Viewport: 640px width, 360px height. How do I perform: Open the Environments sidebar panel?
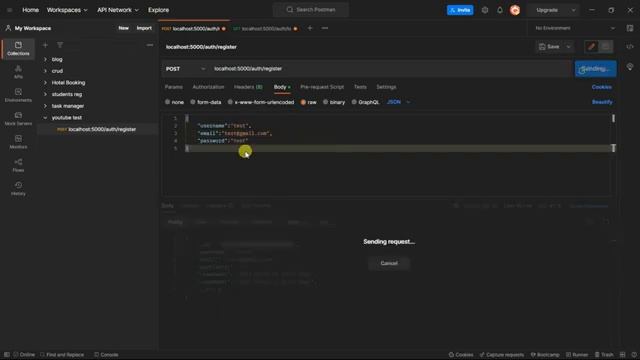coord(18,95)
